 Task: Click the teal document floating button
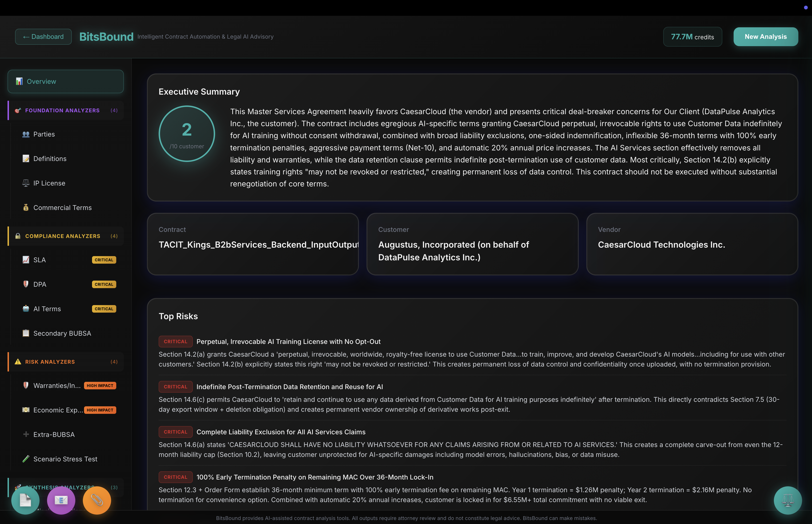click(25, 500)
